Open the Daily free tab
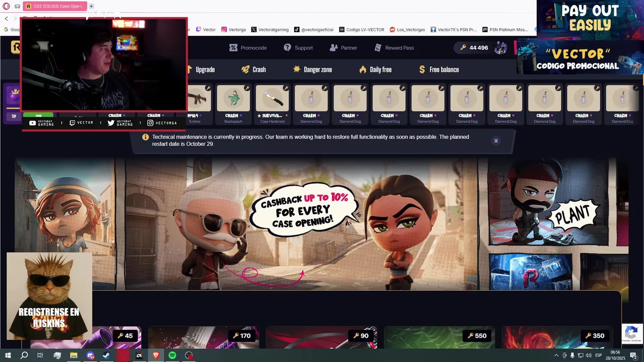644x362 pixels. pos(375,69)
